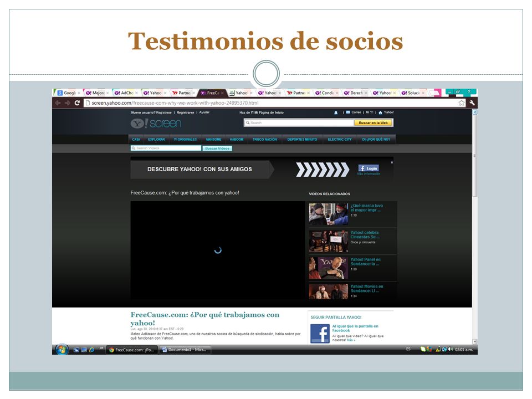The image size is (532, 399).
Task: Open a new browser tab
Action: click(x=434, y=93)
